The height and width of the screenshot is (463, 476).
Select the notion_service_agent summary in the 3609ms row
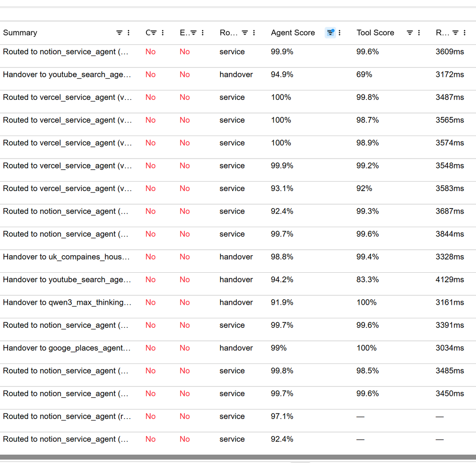pos(66,52)
